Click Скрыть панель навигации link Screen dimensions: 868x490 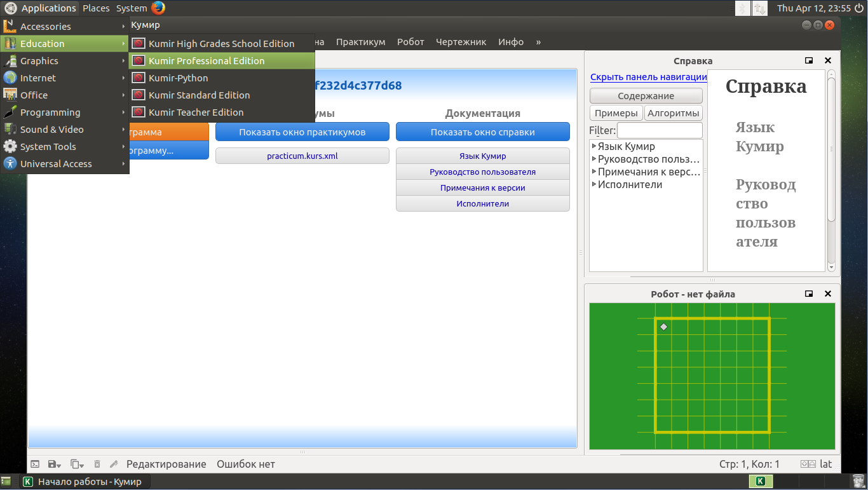tap(649, 77)
